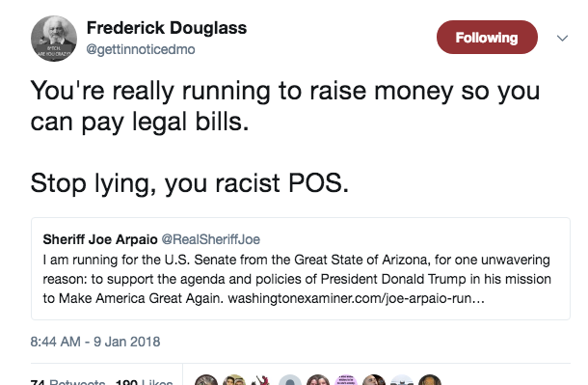
Task: Expand the tweet options chevron
Action: click(562, 38)
